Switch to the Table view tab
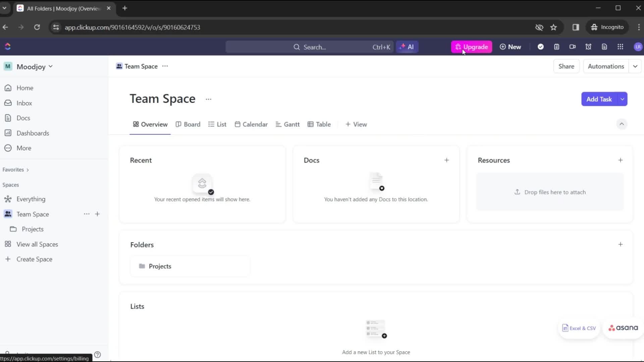Image resolution: width=644 pixels, height=362 pixels. click(319, 124)
